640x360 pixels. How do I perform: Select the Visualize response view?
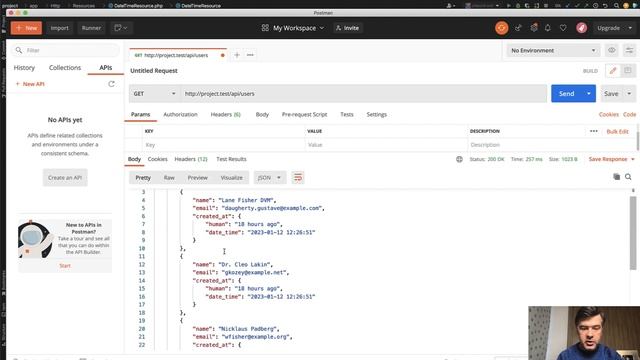(231, 178)
